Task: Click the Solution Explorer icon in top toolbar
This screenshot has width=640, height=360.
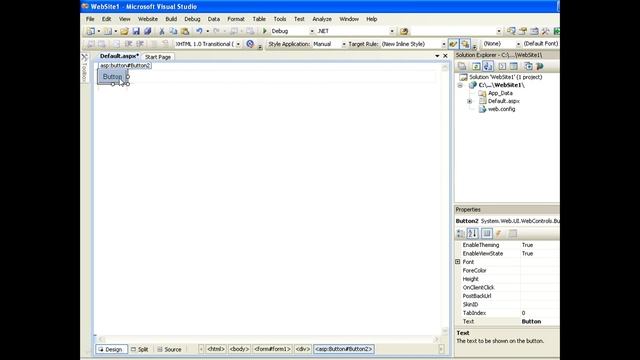Action: 511,31
